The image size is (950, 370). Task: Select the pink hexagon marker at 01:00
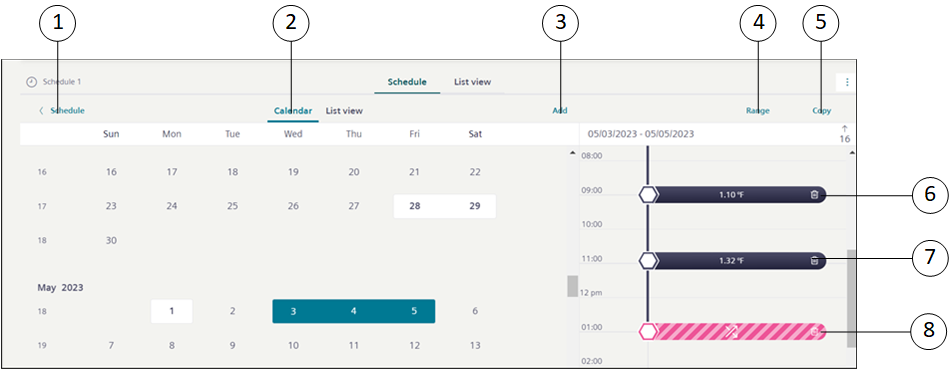point(648,331)
